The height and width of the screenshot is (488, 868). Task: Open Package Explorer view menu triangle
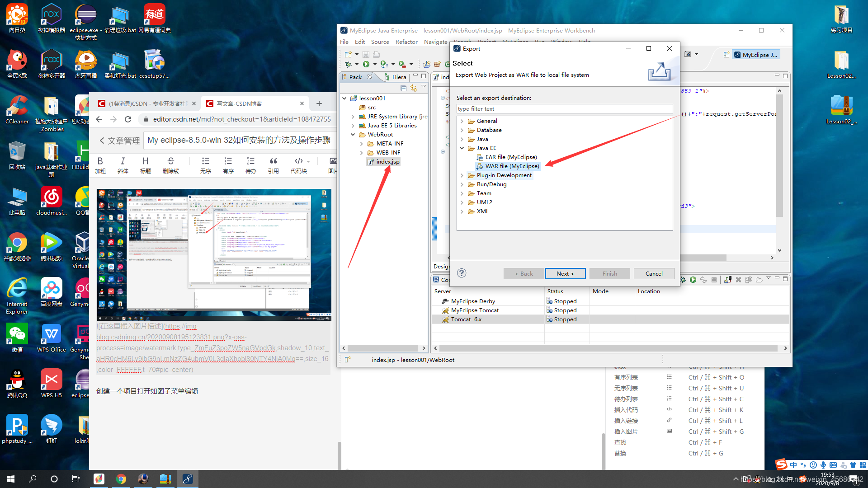tap(424, 86)
